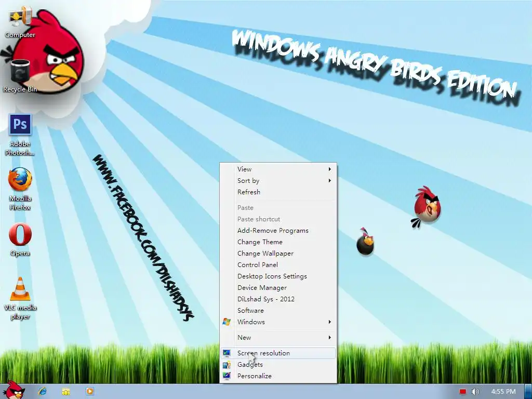Image resolution: width=532 pixels, height=399 pixels.
Task: Open the folder icon on the taskbar
Action: click(66, 391)
